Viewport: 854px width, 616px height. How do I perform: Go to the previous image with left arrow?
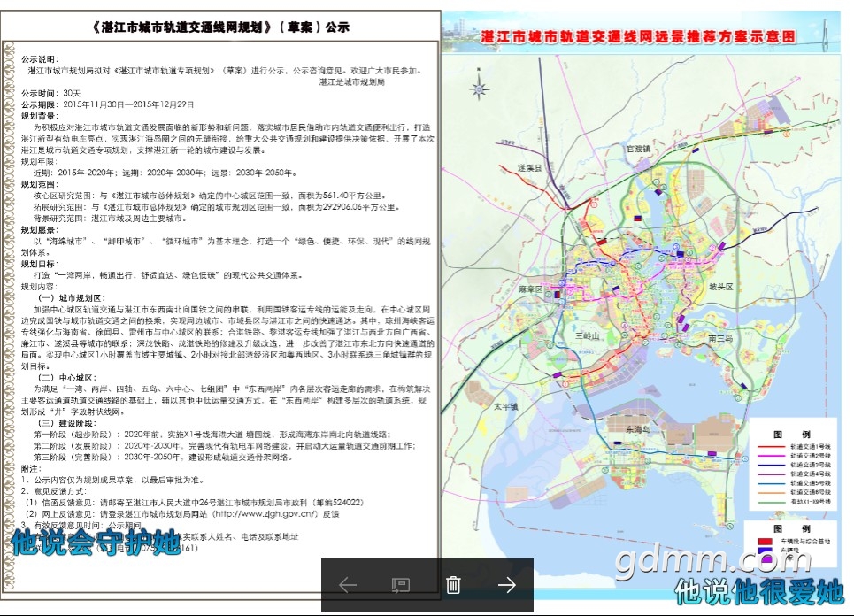coord(348,586)
